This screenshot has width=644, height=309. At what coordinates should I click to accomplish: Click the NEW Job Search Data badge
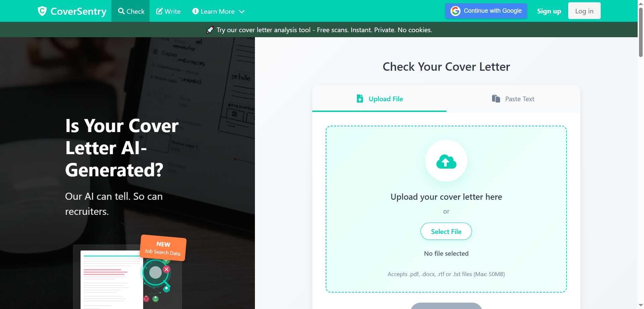(x=163, y=248)
